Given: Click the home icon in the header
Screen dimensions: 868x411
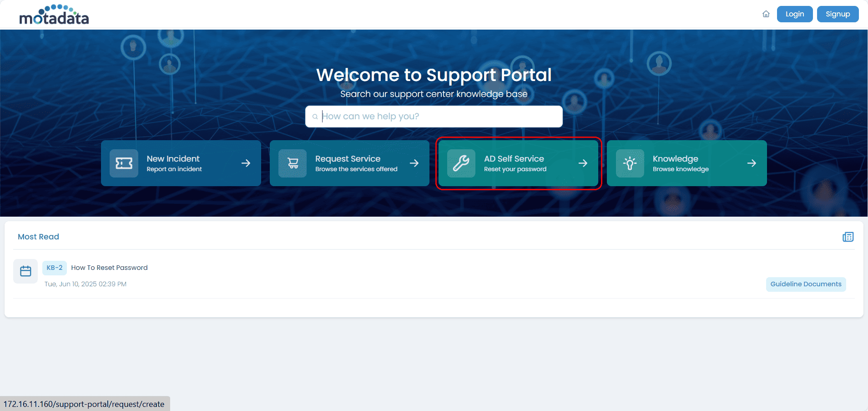Looking at the screenshot, I should tap(766, 14).
